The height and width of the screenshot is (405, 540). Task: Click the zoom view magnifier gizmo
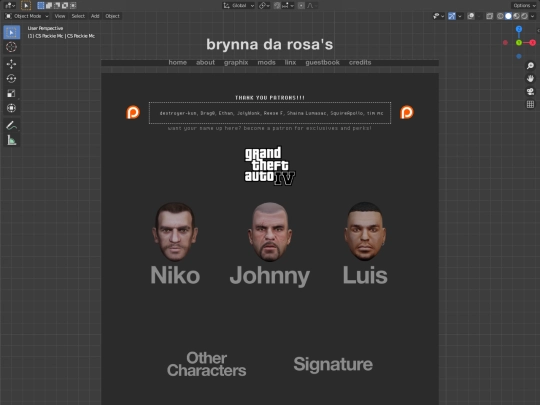(x=530, y=65)
